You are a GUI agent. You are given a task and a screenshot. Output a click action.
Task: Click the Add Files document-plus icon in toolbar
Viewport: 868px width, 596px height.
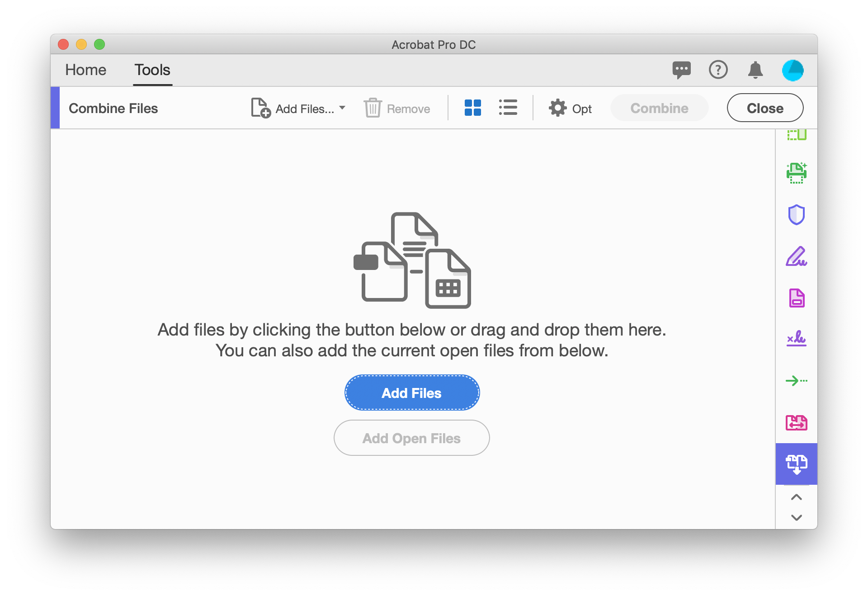click(261, 108)
